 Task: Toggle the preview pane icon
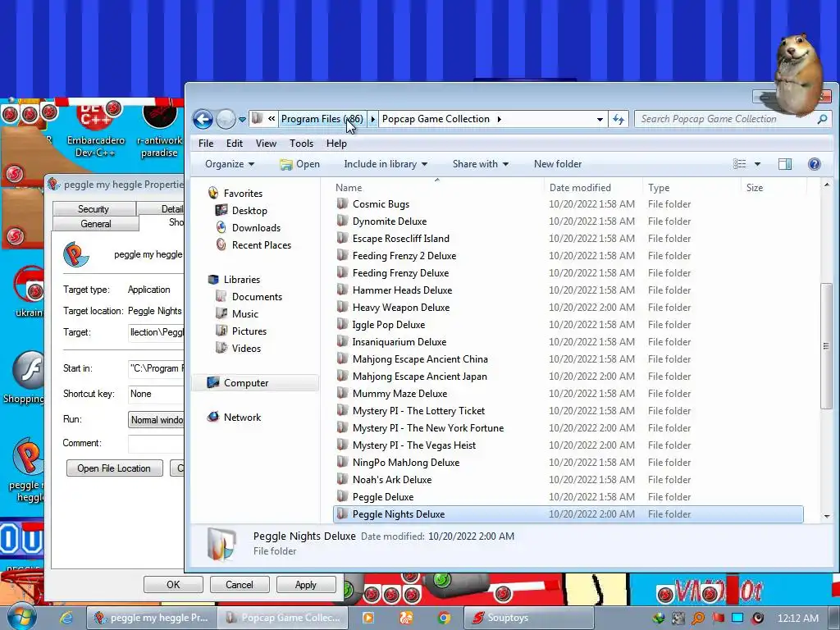tap(785, 164)
